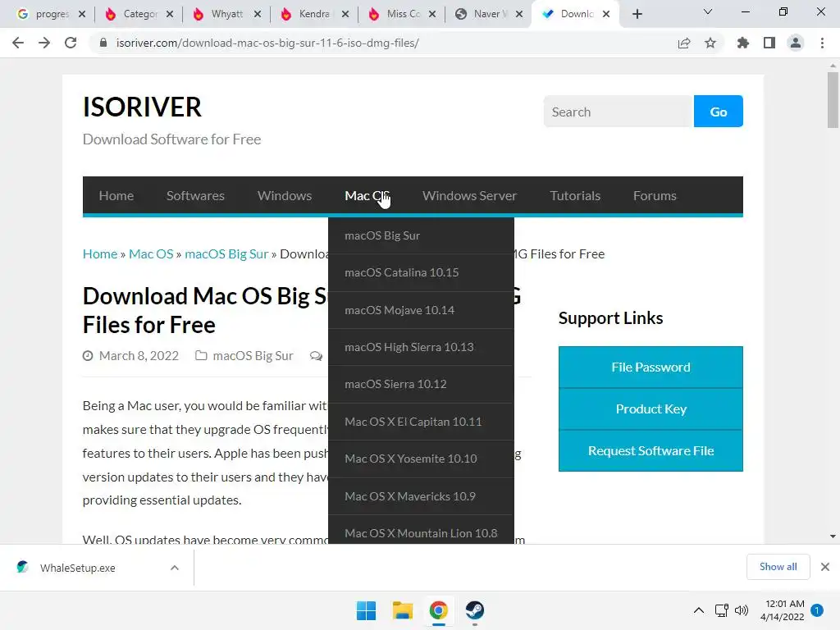Viewport: 840px width, 630px height.
Task: Go forward to the next page
Action: (x=44, y=43)
